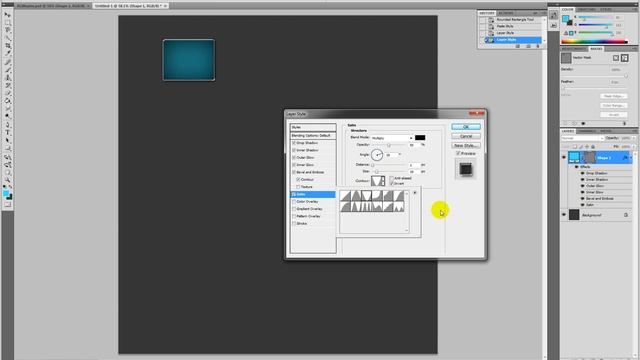Screen dimensions: 640x360
Task: Collapse Shape 1 layer effects list
Action: 631,158
